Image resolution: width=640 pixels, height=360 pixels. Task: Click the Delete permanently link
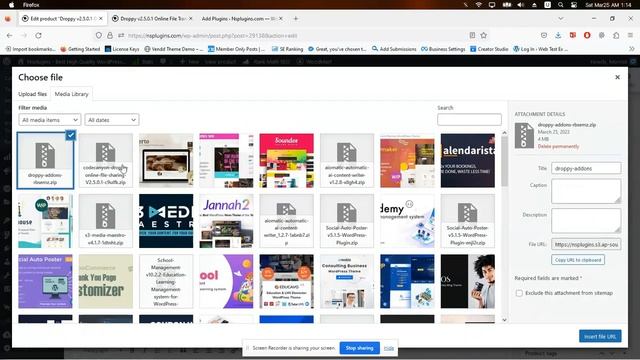(x=558, y=146)
